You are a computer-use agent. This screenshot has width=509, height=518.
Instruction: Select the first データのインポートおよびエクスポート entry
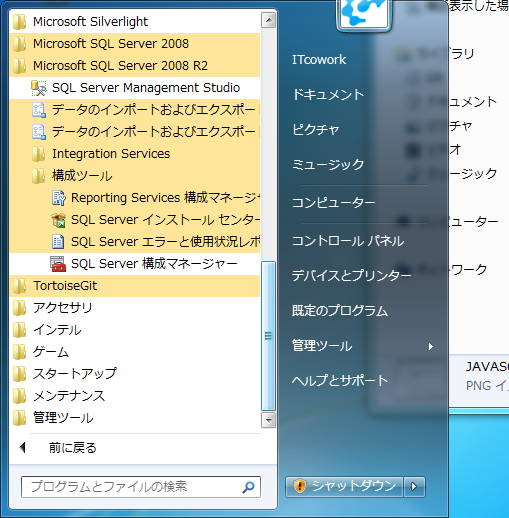[135, 110]
